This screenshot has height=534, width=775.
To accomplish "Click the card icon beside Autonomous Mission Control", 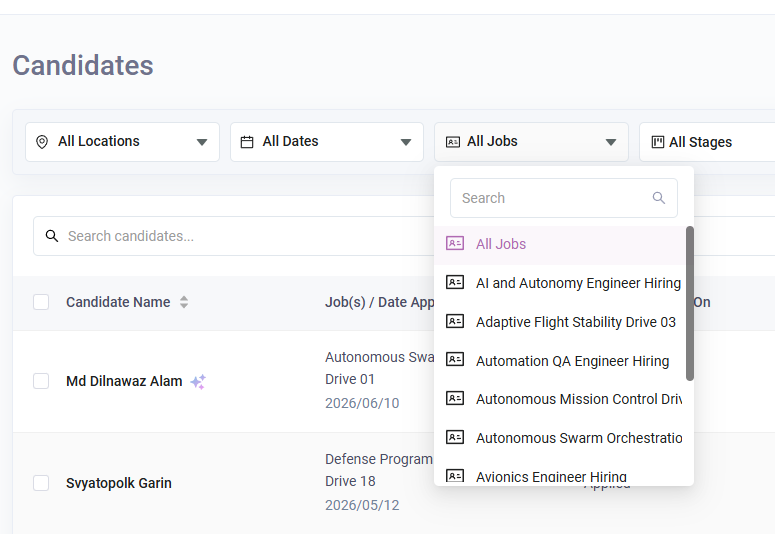I will click(x=455, y=398).
